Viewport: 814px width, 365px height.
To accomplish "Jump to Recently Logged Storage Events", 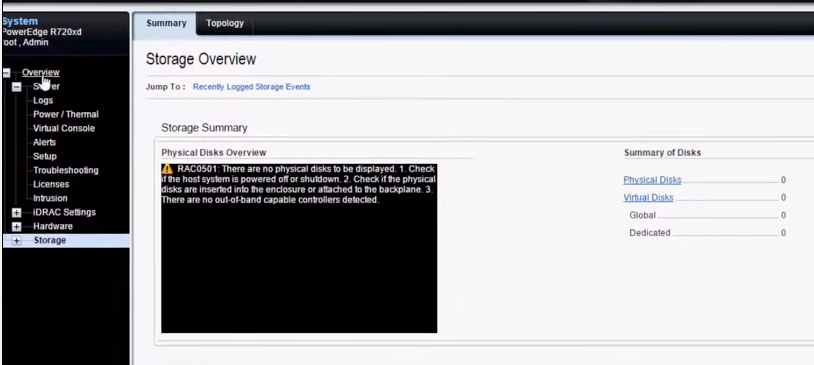I will coord(251,87).
